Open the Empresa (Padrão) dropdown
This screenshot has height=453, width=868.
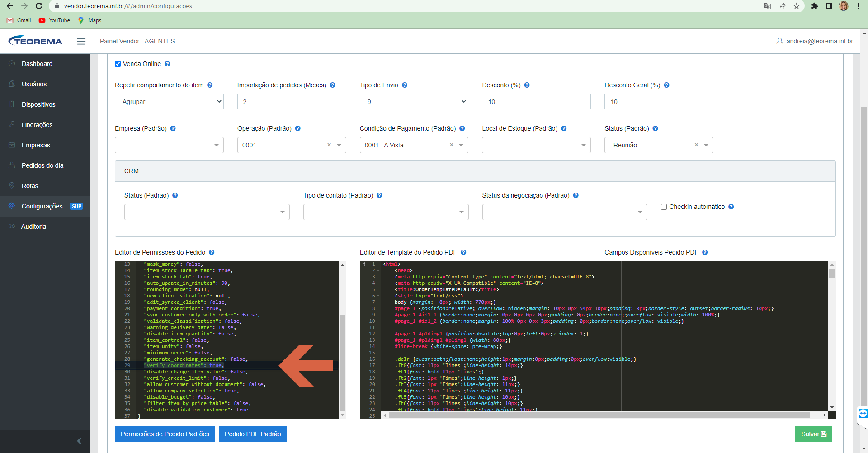point(169,145)
